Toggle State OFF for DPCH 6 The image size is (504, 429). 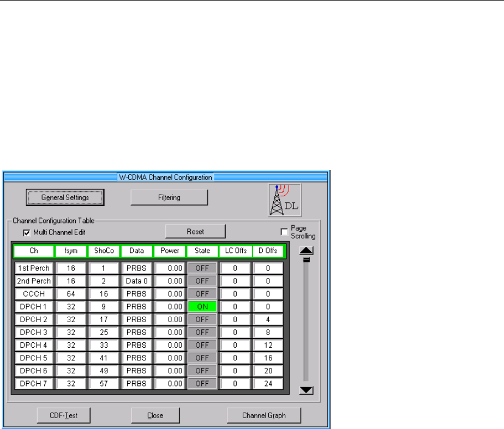click(x=202, y=371)
